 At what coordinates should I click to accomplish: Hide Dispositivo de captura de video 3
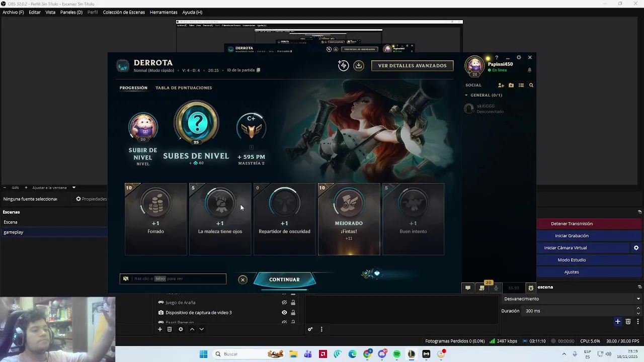(284, 313)
